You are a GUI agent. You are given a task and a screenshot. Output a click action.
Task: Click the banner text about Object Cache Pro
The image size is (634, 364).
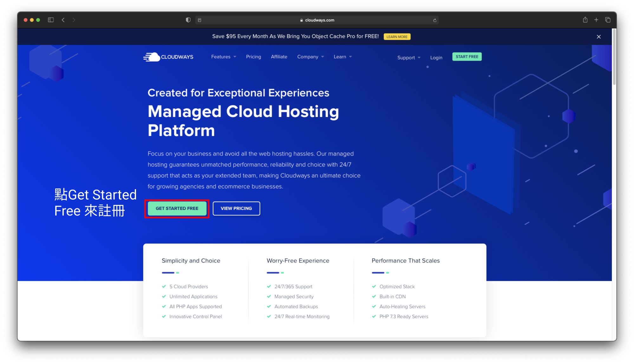pos(295,36)
